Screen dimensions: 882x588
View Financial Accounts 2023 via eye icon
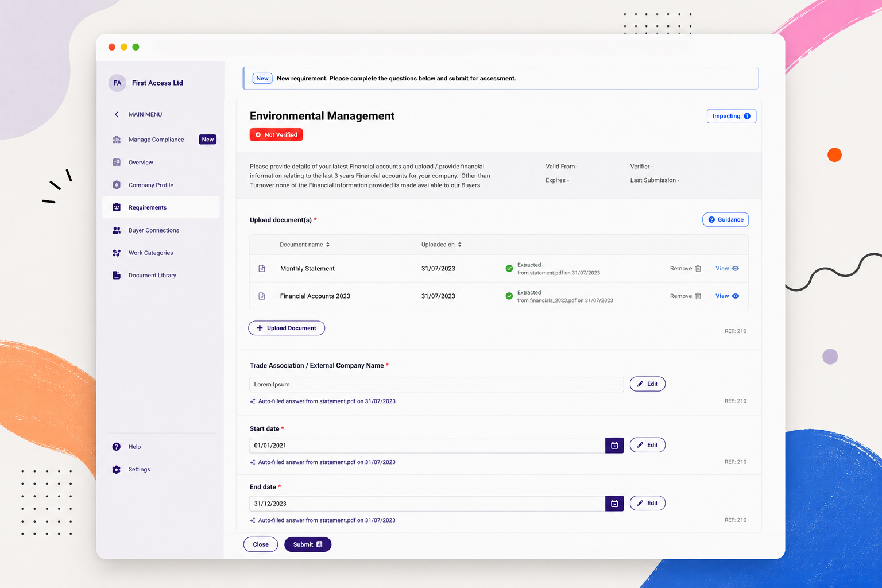[736, 296]
